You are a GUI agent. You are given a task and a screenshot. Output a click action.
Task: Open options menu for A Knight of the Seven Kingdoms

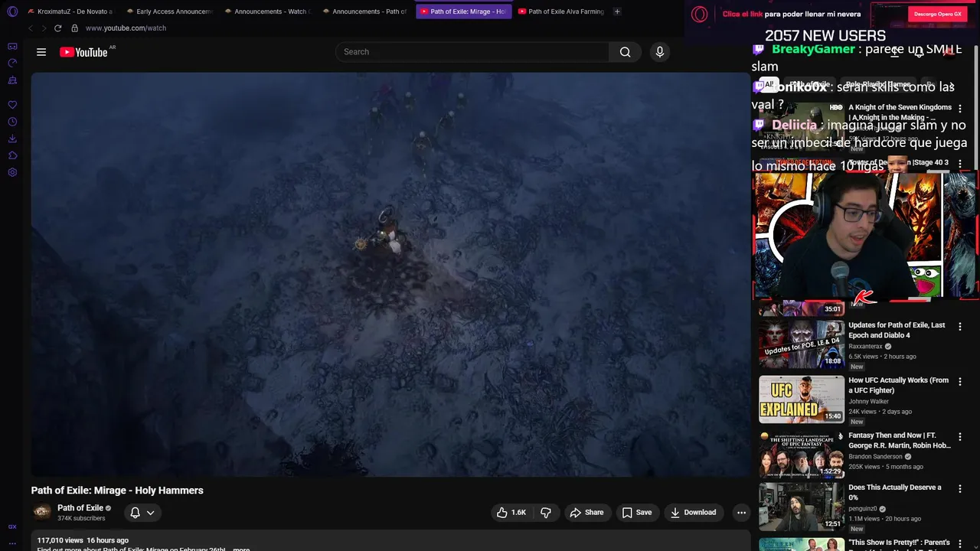coord(959,109)
